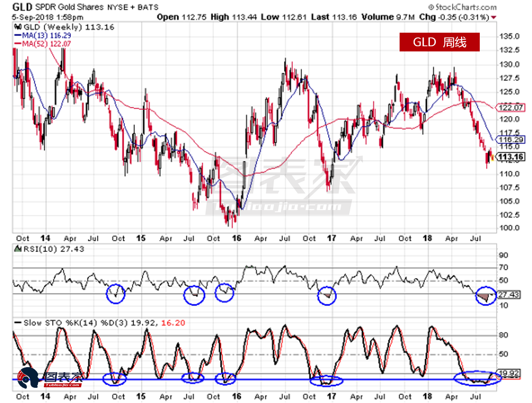Click year 17 on the bottom stochastic date axis
This screenshot has height=403, width=532.
click(x=331, y=396)
